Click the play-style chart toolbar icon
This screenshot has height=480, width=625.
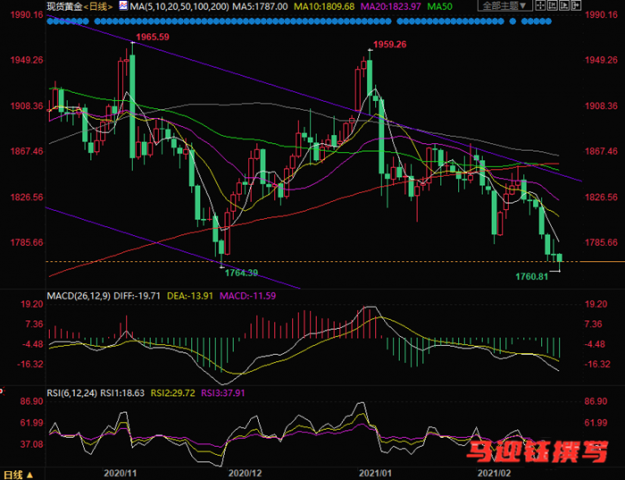[565, 6]
